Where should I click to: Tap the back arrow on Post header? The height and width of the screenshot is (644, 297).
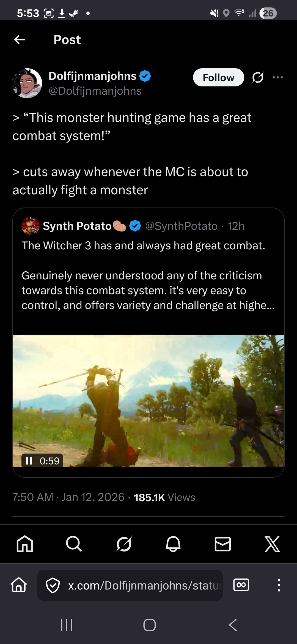pos(20,40)
